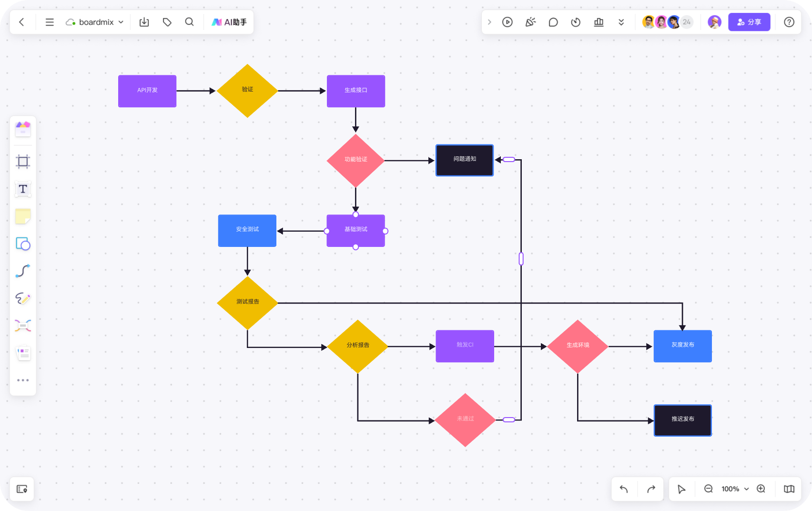The width and height of the screenshot is (812, 511).
Task: Select the pointer cursor mode
Action: (x=681, y=489)
